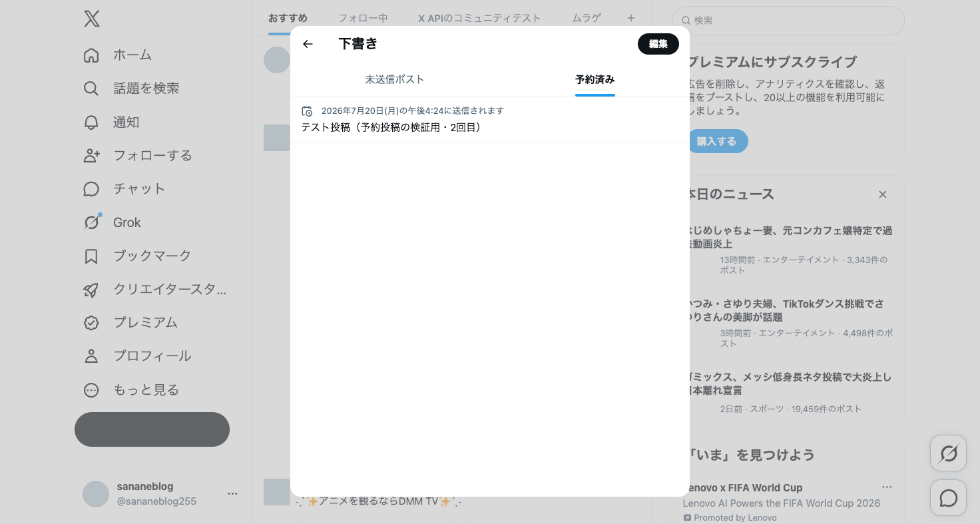The image size is (980, 524).
Task: Click the calendar clock icon beside scheduled date
Action: point(307,111)
